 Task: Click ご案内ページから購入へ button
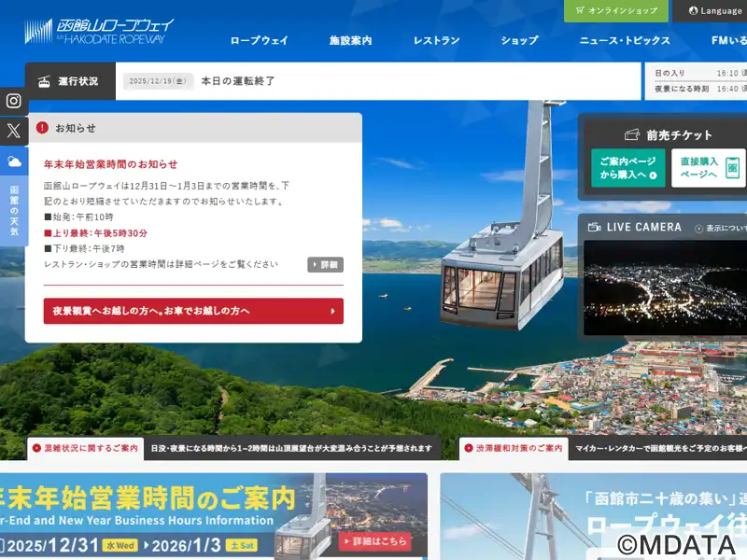pyautogui.click(x=627, y=168)
